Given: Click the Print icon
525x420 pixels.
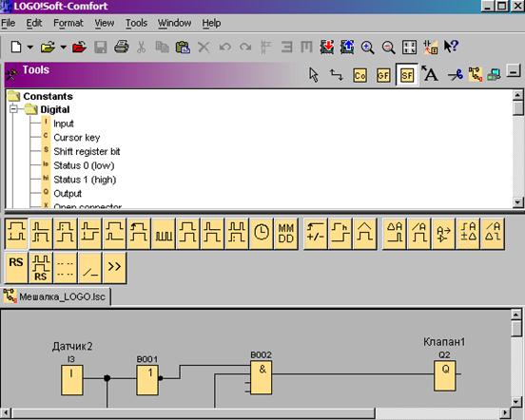Looking at the screenshot, I should click(x=121, y=47).
